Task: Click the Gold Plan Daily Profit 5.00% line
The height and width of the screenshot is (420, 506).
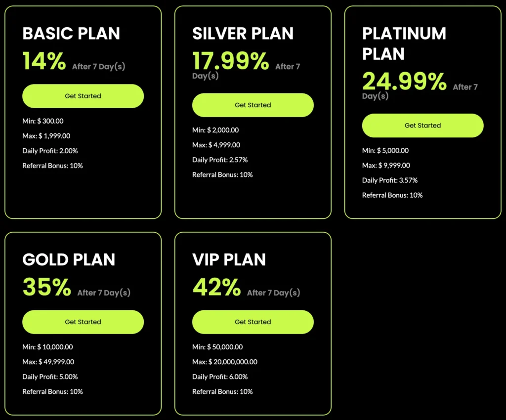Action: coord(50,377)
